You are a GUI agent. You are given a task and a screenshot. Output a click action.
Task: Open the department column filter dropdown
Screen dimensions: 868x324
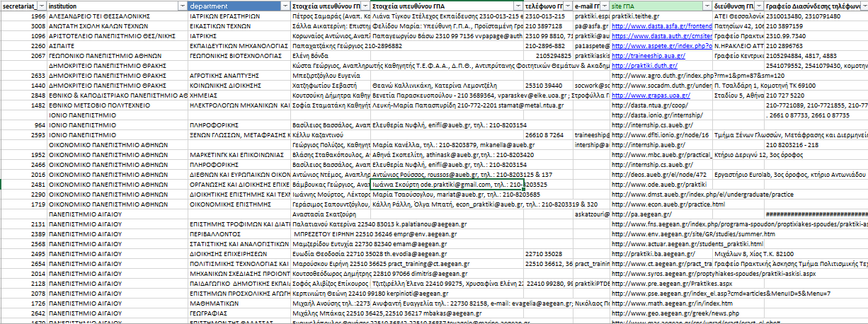(284, 5)
